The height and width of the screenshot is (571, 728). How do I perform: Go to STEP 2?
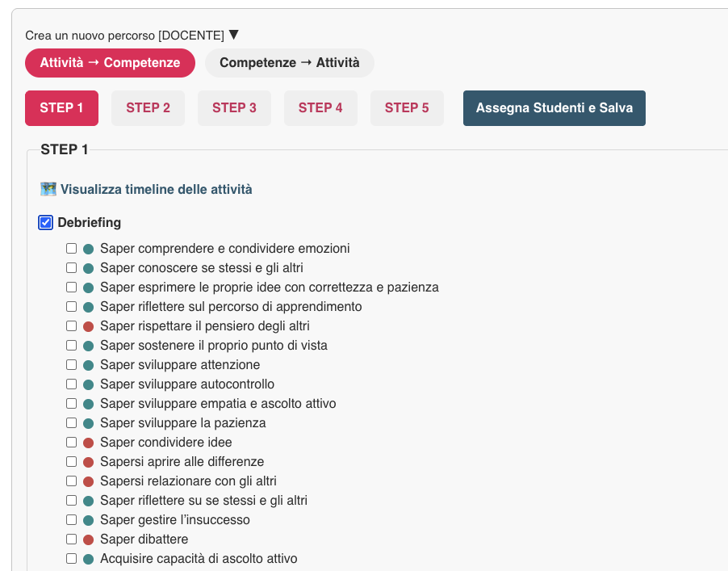148,108
